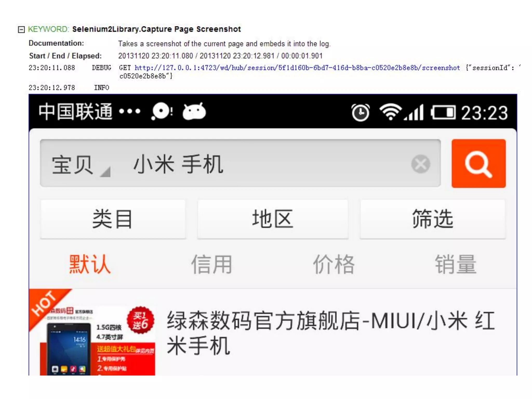This screenshot has height=399, width=532.
Task: Select the 默认 sort tab
Action: (x=90, y=264)
